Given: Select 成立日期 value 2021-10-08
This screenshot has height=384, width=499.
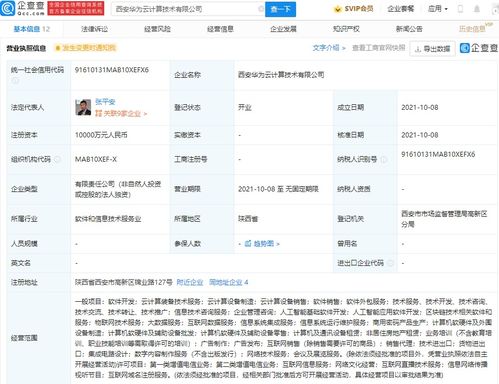Looking at the screenshot, I should (x=420, y=107).
